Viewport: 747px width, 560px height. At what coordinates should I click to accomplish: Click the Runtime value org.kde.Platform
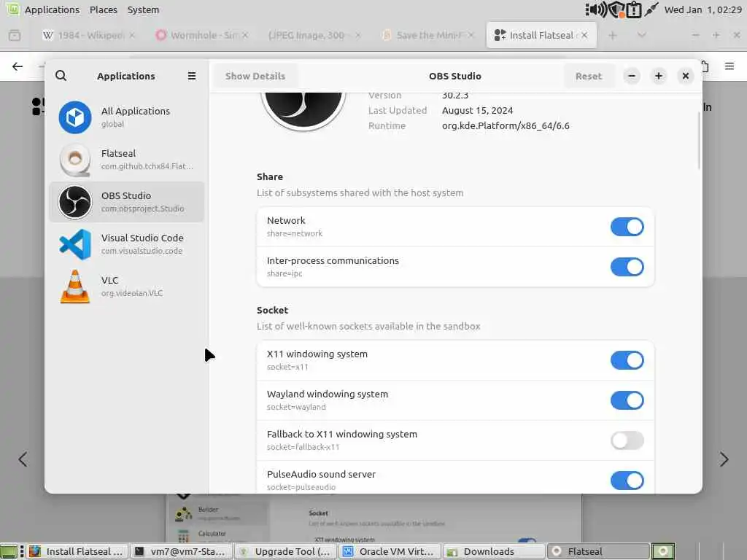(x=506, y=125)
